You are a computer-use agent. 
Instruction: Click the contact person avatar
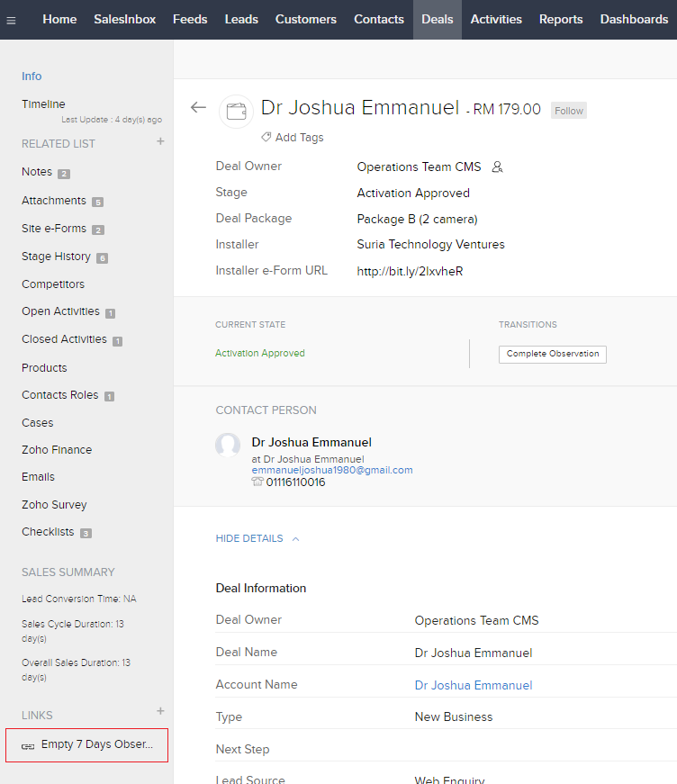point(228,445)
